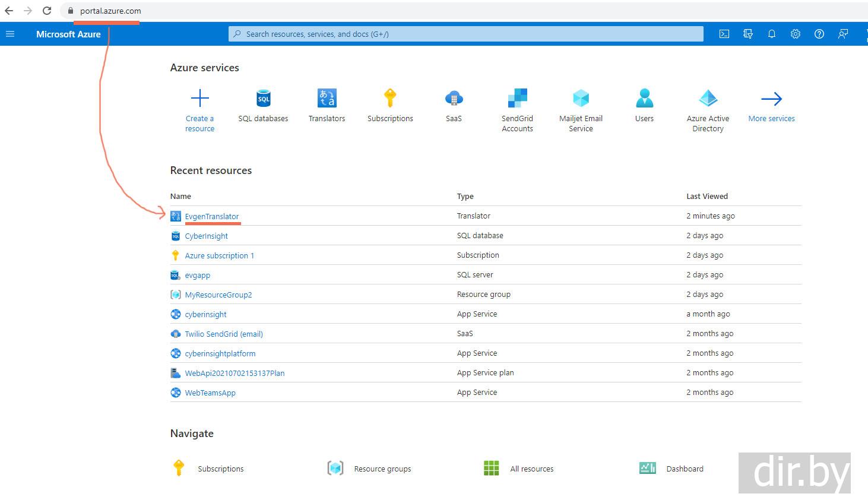Expand More services arrow
Viewport: 868px width, 503px height.
click(771, 99)
